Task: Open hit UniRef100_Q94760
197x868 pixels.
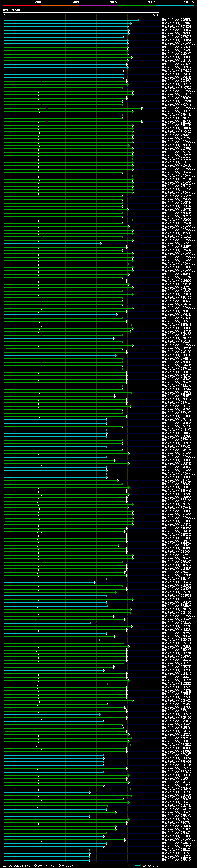Action: click(177, 732)
